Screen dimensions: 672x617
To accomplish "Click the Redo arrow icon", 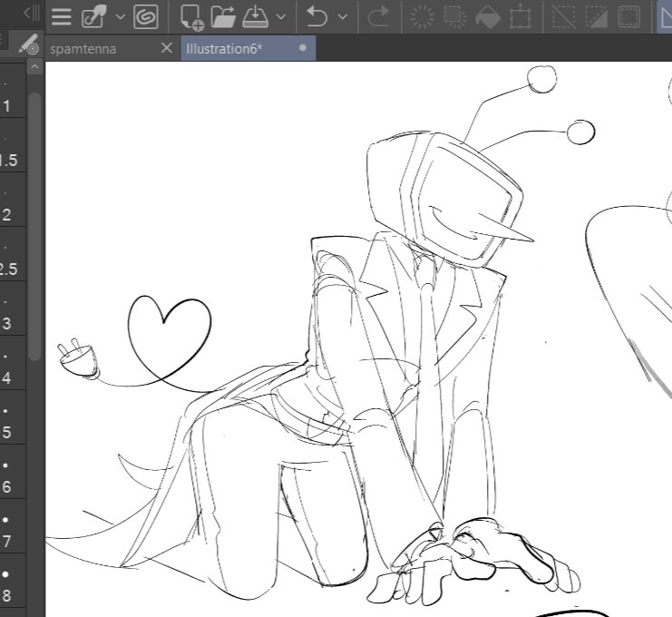I will click(380, 16).
